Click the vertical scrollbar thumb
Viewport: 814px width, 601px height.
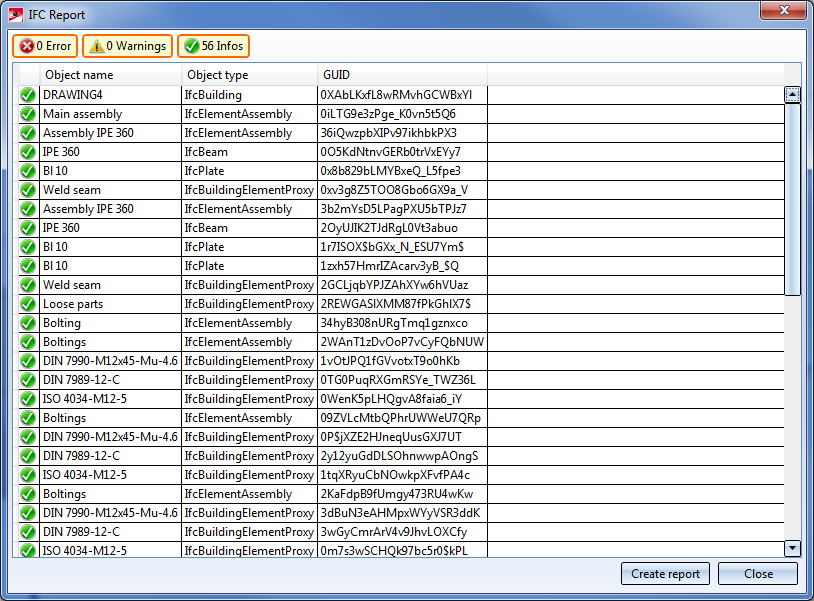792,199
